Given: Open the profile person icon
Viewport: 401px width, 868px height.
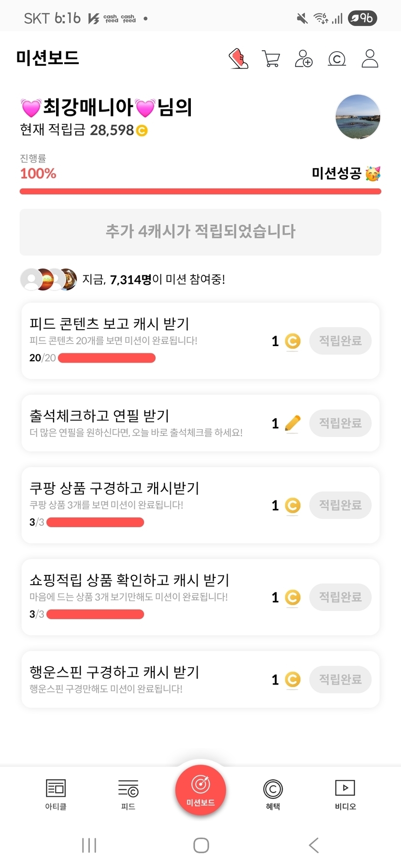Looking at the screenshot, I should (x=370, y=58).
